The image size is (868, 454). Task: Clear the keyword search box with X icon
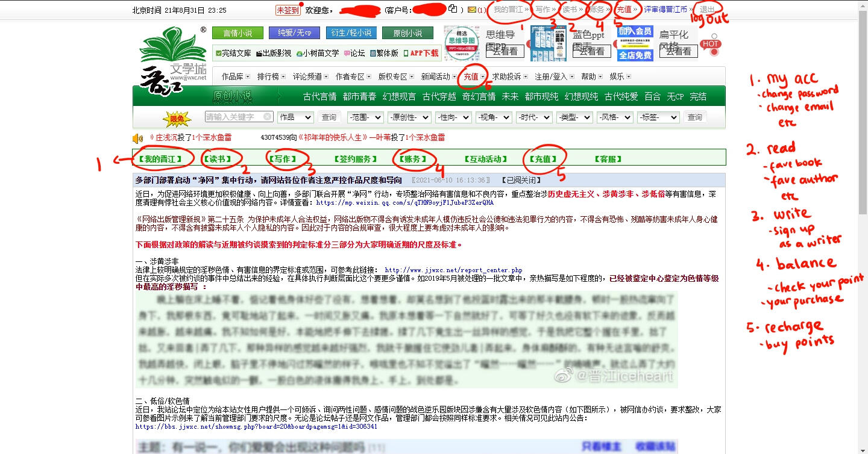pos(268,117)
